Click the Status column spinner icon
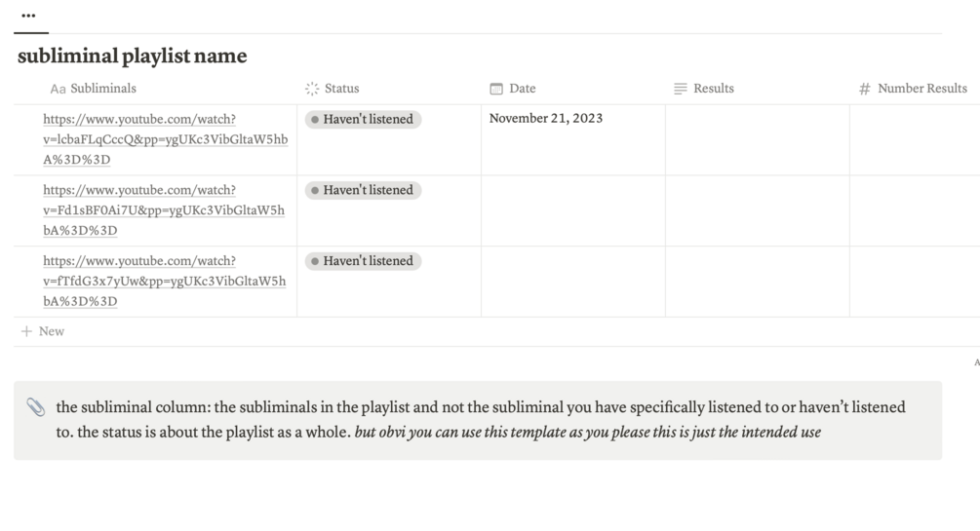This screenshot has height=531, width=980. point(312,89)
